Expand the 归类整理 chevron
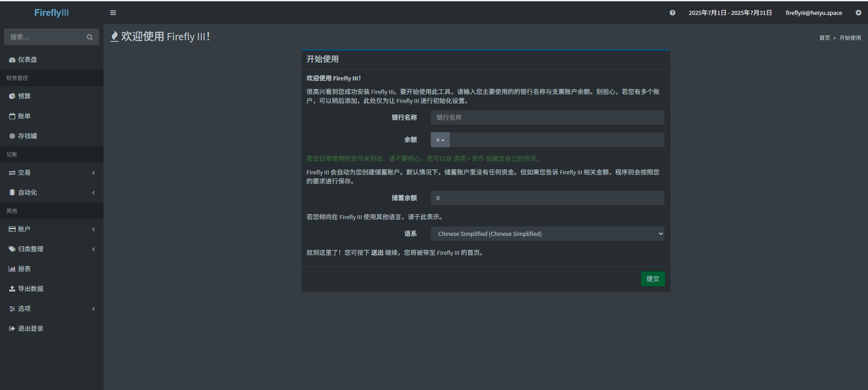Image resolution: width=868 pixels, height=390 pixels. (94, 249)
